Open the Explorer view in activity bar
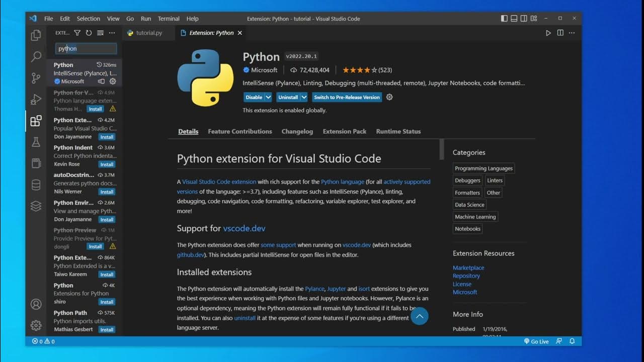Viewport: 644px width, 362px height. pos(36,35)
